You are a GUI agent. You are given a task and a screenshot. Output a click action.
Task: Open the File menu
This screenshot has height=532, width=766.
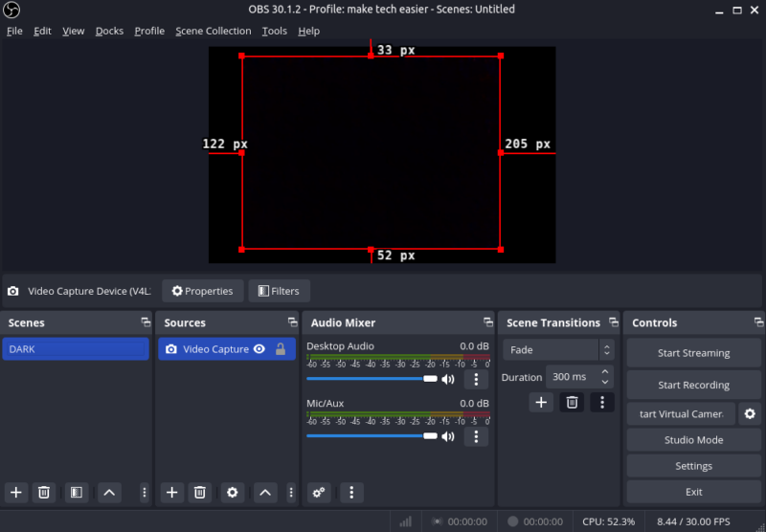pos(14,31)
